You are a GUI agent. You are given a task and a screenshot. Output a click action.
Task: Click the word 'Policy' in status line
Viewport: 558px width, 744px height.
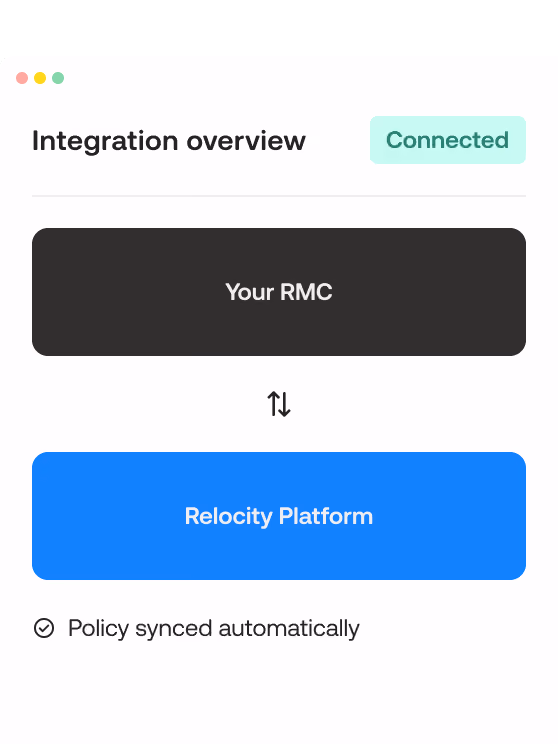pos(99,629)
